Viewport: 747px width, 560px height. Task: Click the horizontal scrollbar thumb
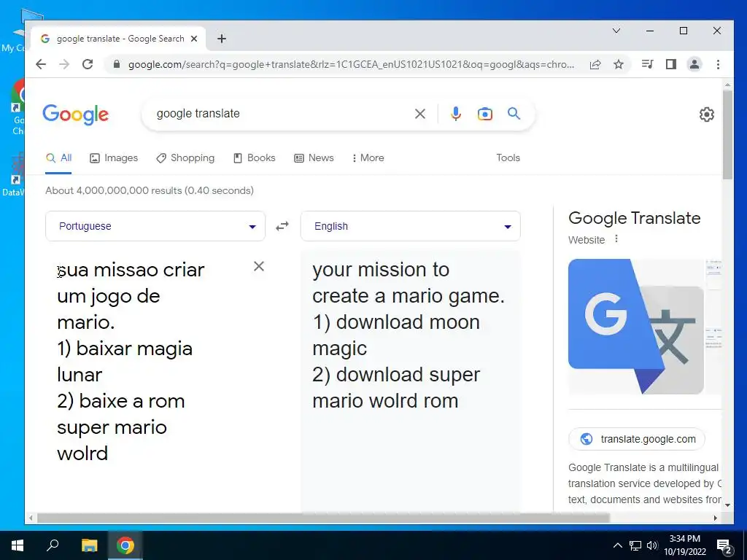pos(323,518)
